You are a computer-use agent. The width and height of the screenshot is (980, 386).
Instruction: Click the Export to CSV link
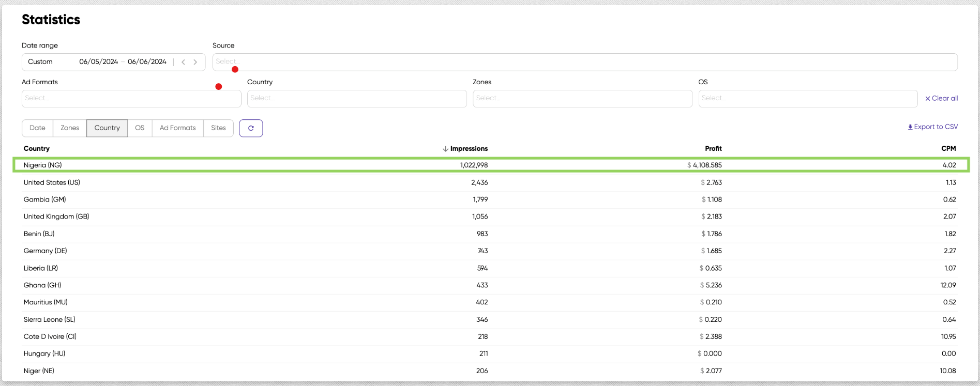click(x=936, y=127)
